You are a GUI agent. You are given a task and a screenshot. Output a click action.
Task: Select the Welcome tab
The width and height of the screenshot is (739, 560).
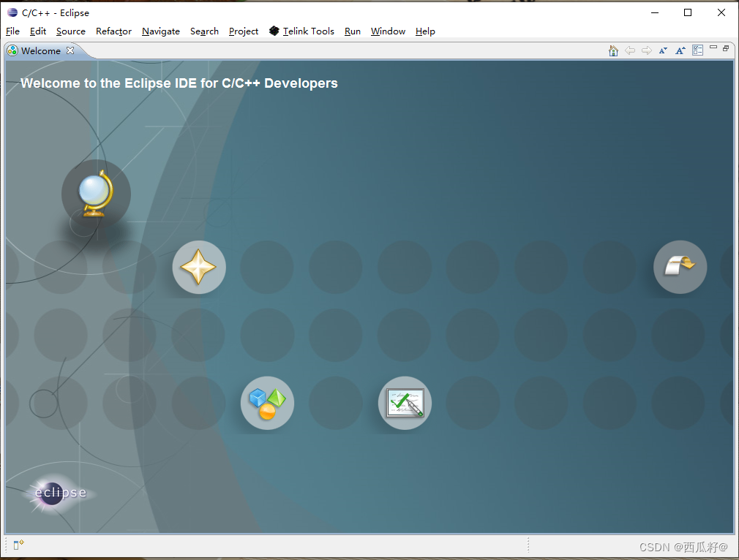tap(40, 50)
